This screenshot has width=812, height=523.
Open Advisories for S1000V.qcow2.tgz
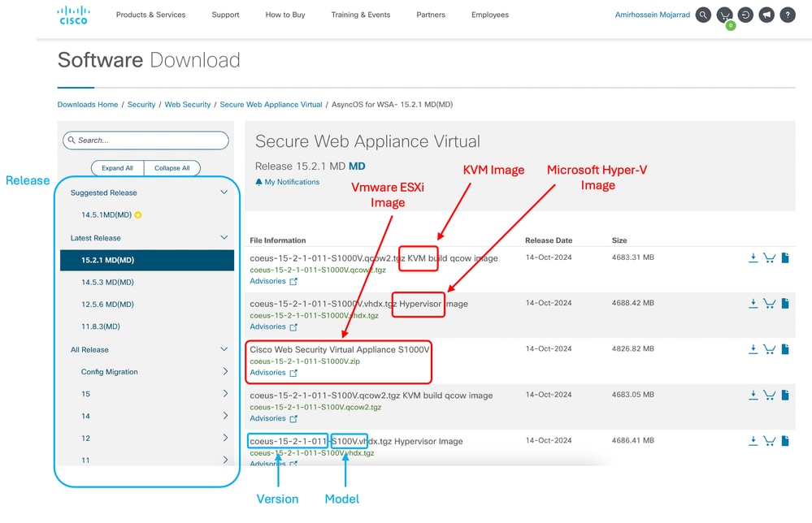click(273, 282)
